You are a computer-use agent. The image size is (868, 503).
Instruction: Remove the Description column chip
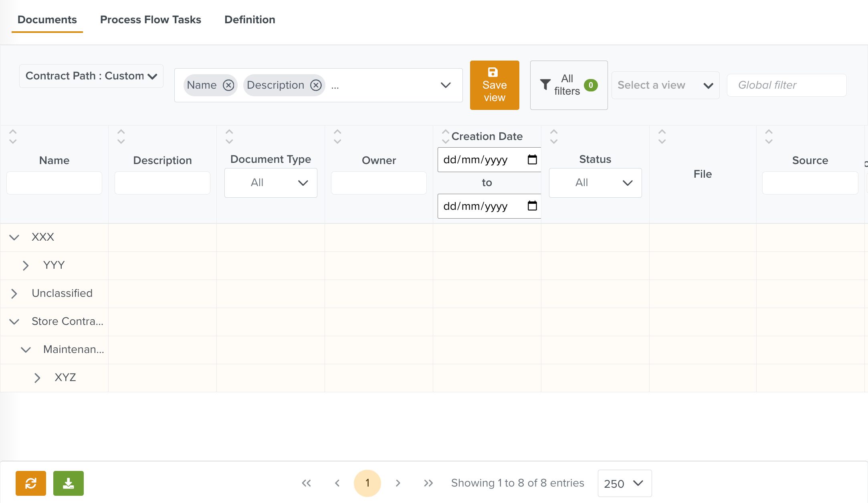pyautogui.click(x=316, y=85)
